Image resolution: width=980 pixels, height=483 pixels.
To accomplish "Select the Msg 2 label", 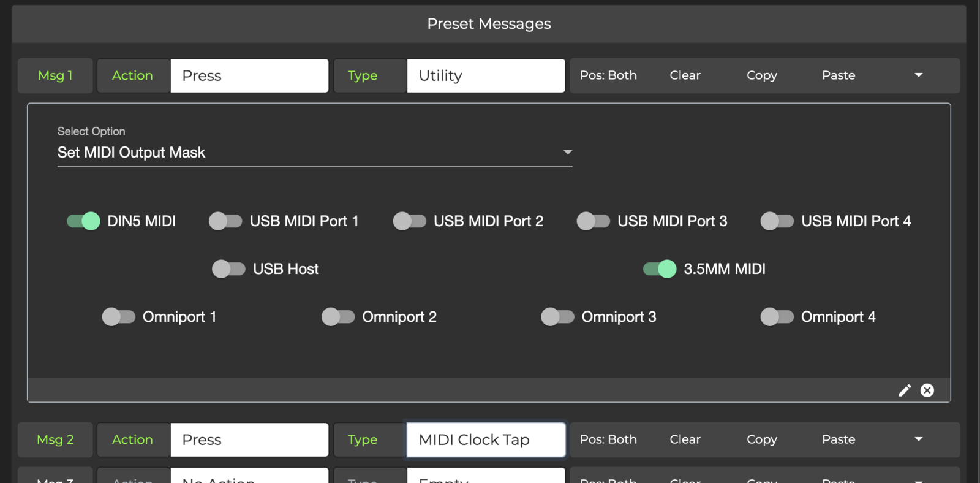I will coord(55,439).
